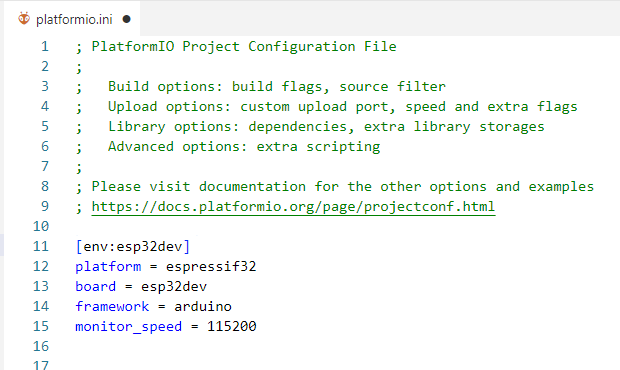Click line number 1 in the gutter
Image resolution: width=620 pixels, height=370 pixels.
pyautogui.click(x=45, y=47)
